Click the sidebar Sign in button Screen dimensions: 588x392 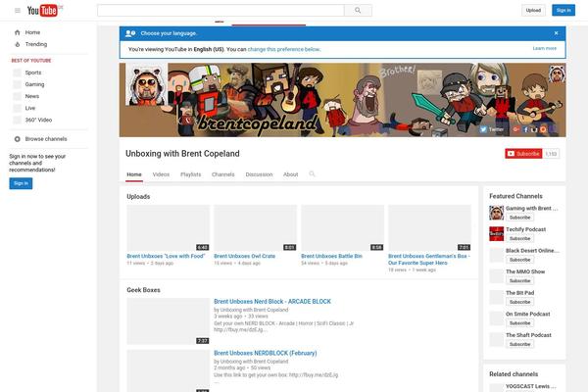tap(21, 183)
